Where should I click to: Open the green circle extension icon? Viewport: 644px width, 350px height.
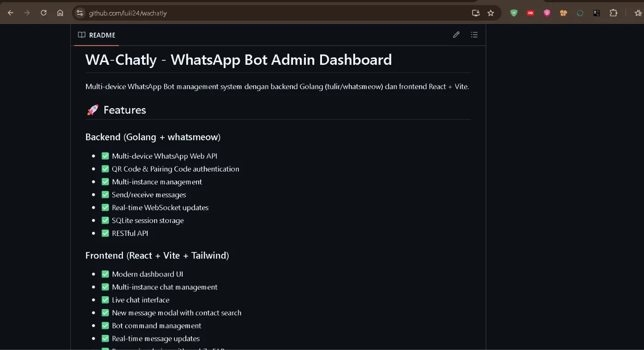(580, 13)
